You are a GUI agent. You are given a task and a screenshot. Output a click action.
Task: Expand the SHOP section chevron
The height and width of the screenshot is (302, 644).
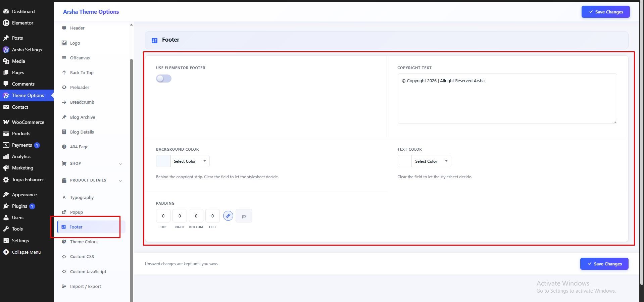click(120, 164)
